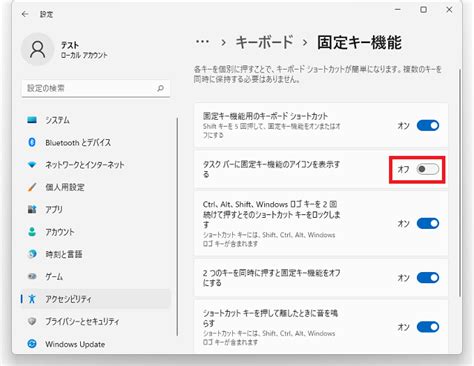474x366 pixels.
Task: Click the システム monitor icon
Action: pos(32,120)
